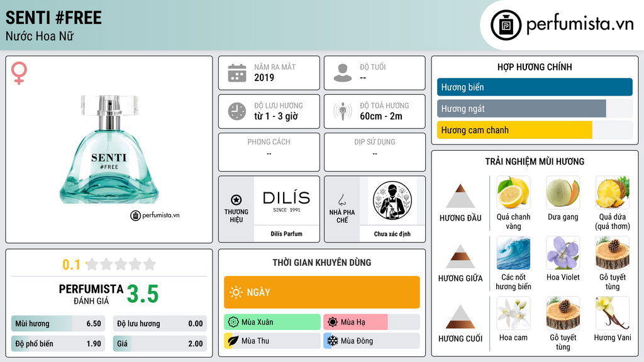Image resolution: width=644 pixels, height=362 pixels.
Task: Open the perfumista.vn header site name
Action: (580, 25)
